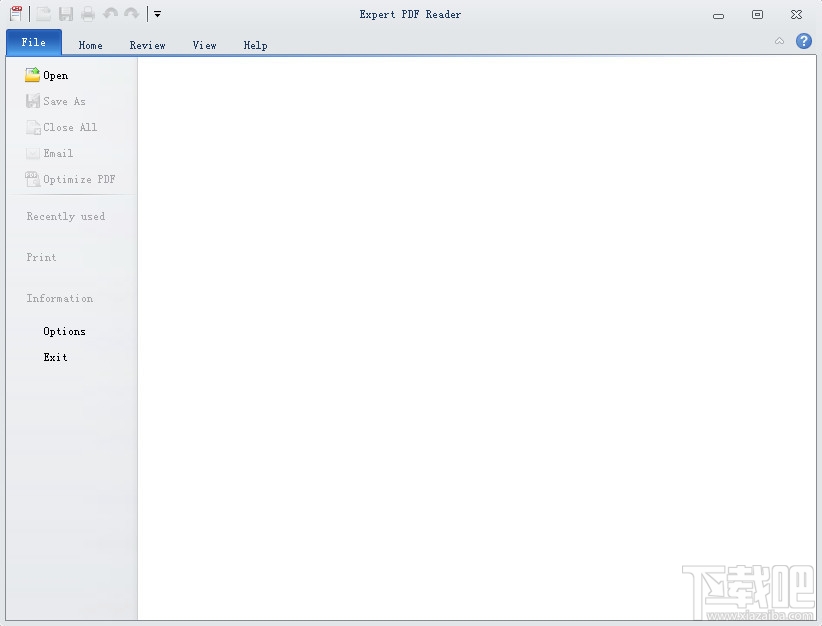Open the Customize Quick Access Toolbar dropdown
This screenshot has width=822, height=626.
(x=156, y=13)
